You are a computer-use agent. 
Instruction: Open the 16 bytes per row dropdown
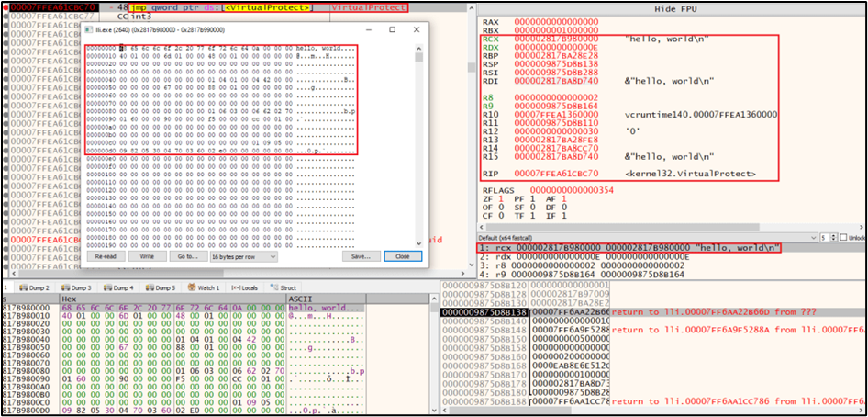click(x=238, y=256)
